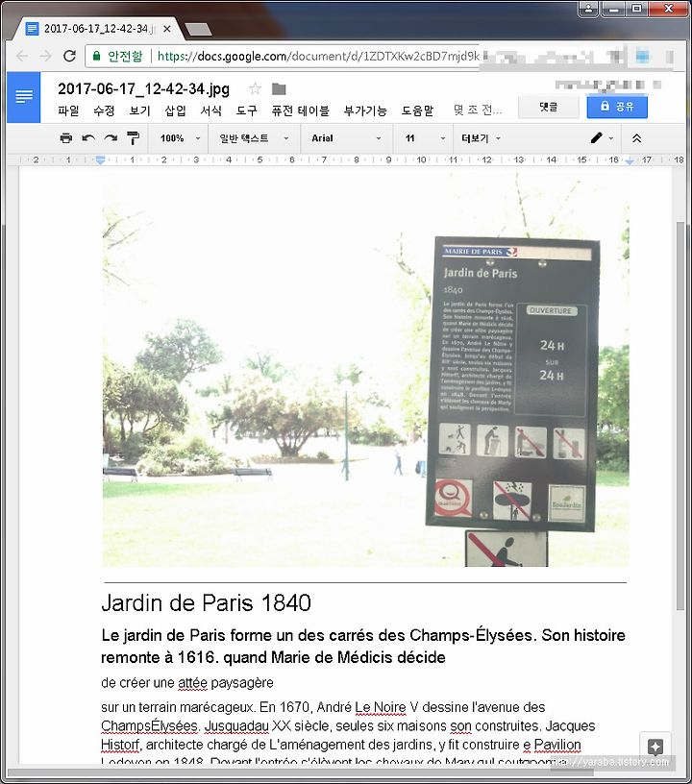
Task: Click the 댓글 comments button
Action: [549, 107]
